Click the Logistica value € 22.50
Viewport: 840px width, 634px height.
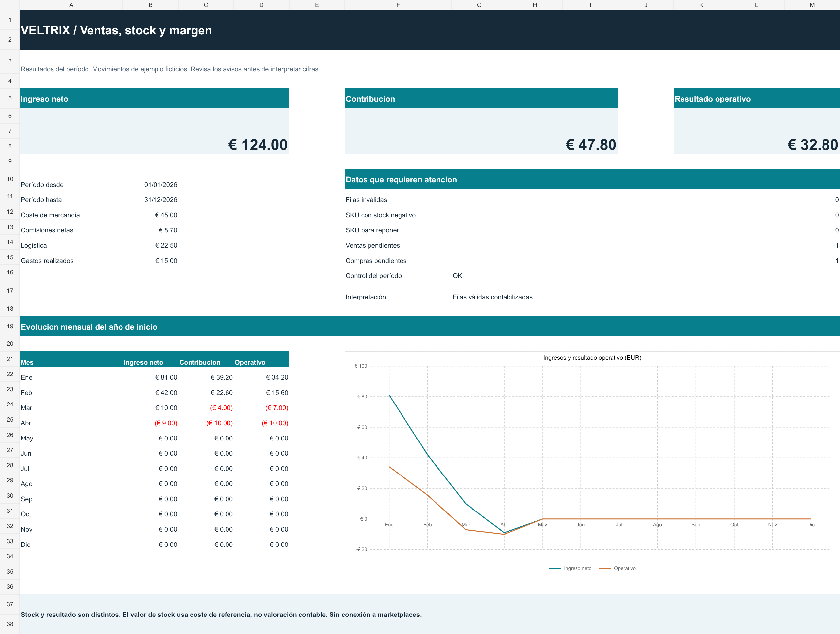(166, 245)
